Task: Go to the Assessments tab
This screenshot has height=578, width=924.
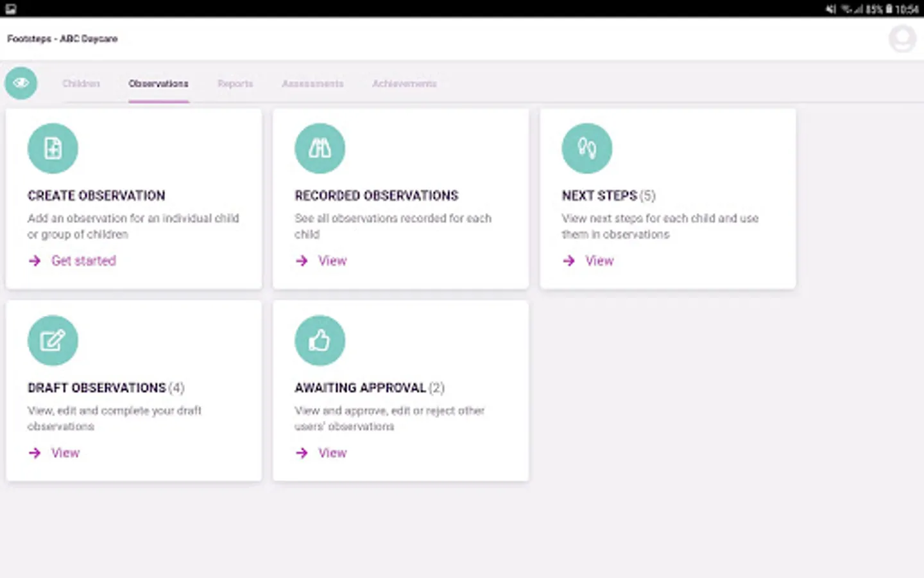Action: tap(312, 83)
